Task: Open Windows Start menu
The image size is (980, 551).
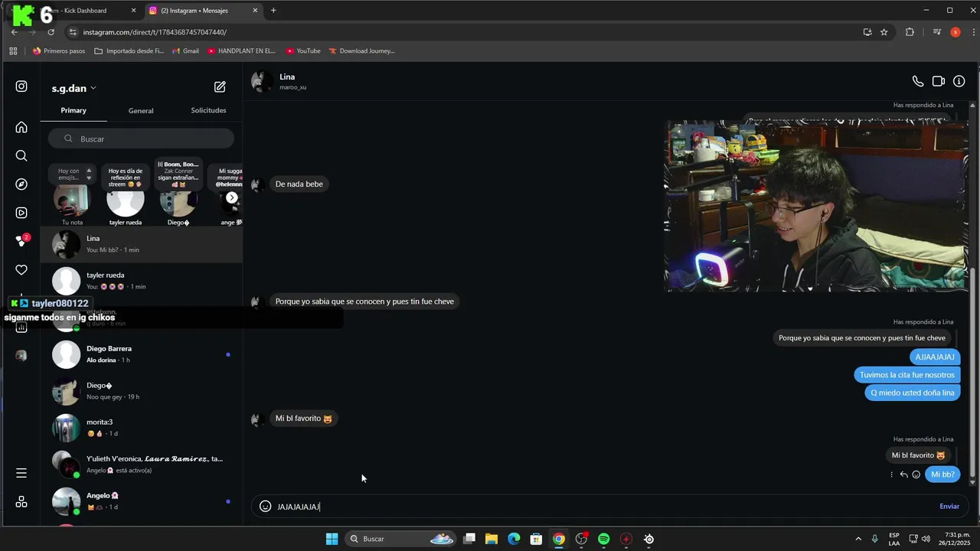Action: pos(332,539)
